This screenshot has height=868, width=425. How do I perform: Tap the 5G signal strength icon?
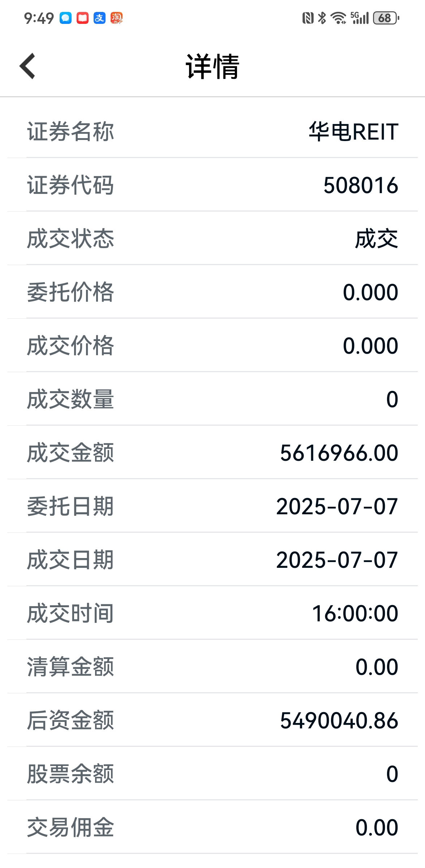(x=360, y=18)
